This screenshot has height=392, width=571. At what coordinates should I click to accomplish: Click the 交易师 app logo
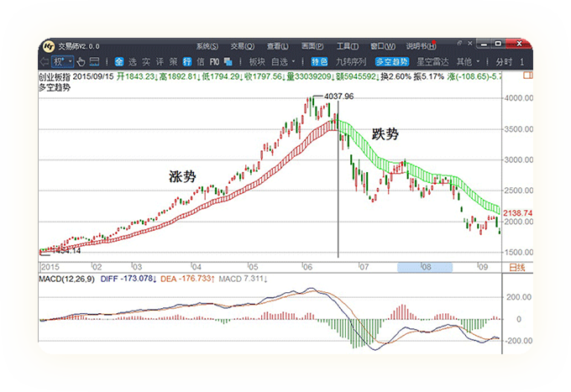pos(49,46)
